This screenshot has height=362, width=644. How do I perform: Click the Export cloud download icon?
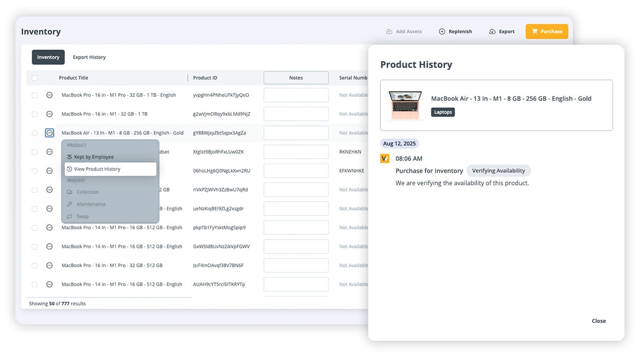492,31
